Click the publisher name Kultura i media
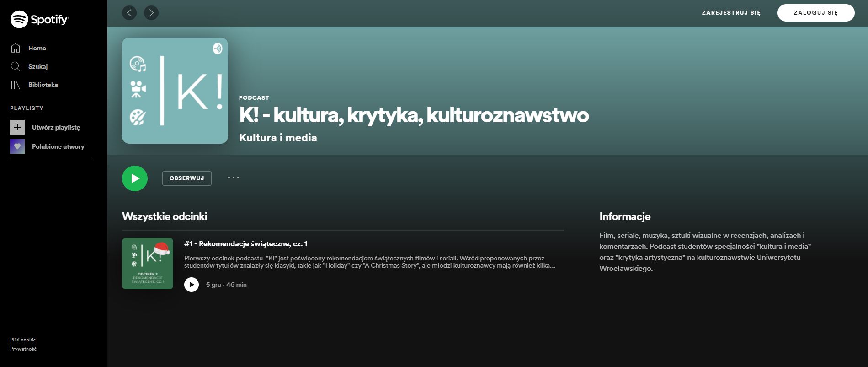 pos(278,138)
